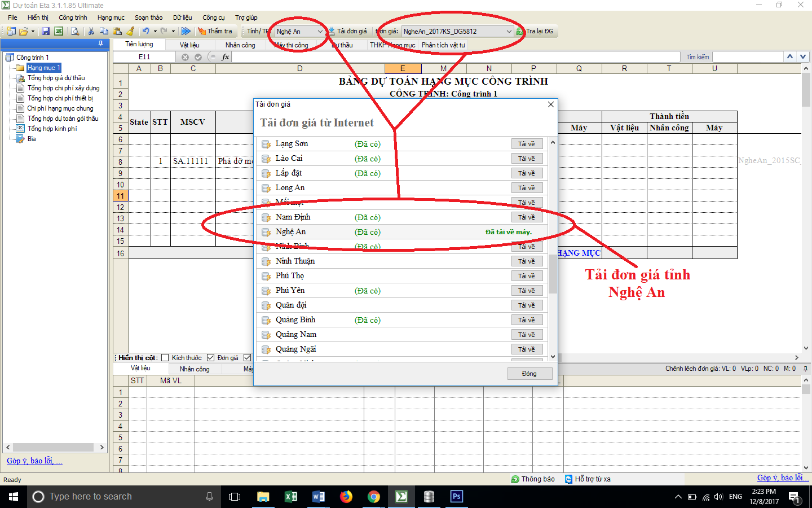Screen dimensions: 812x508
Task: Expand the Đơn giá NgheAn_2017KS_DG5812 dropdown
Action: click(x=508, y=32)
